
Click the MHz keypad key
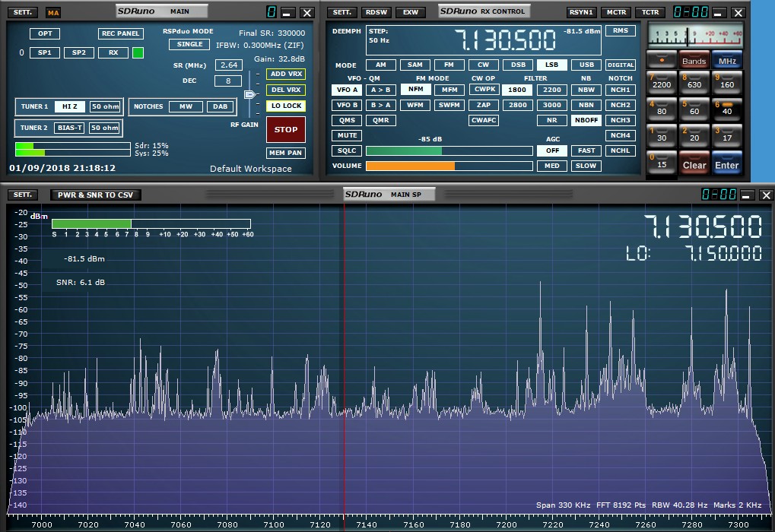(x=726, y=60)
